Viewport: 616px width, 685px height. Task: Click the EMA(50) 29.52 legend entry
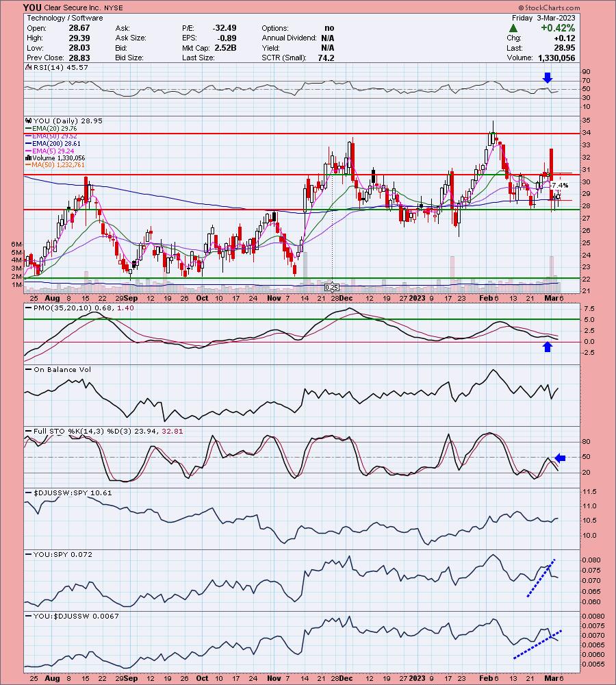click(x=54, y=136)
